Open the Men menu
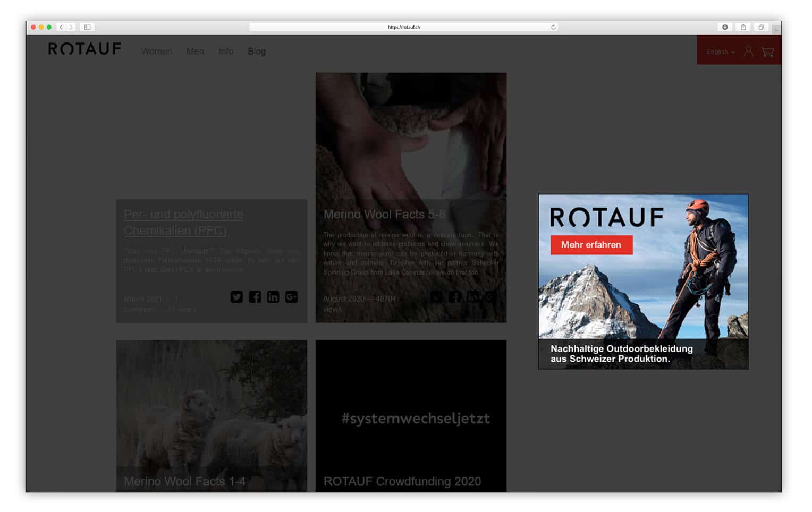 pos(195,52)
